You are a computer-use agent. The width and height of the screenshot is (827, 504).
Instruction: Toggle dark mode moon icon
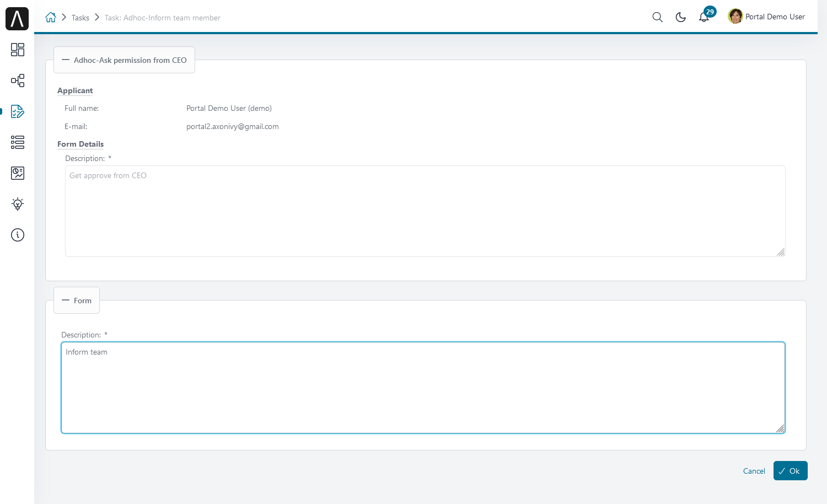point(680,17)
